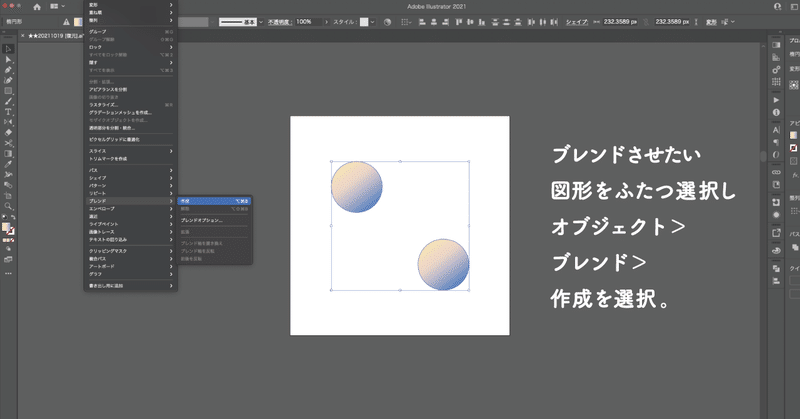Open the Recolor Artwork wheel icon
The width and height of the screenshot is (800, 419).
pyautogui.click(x=387, y=22)
